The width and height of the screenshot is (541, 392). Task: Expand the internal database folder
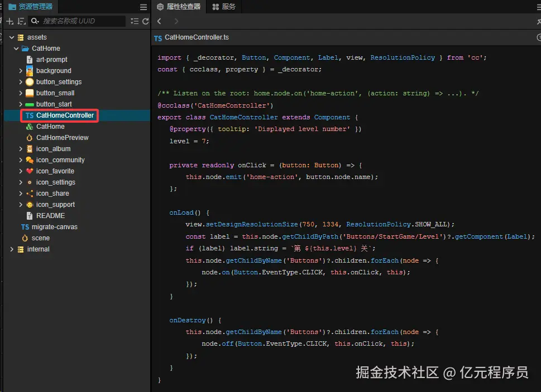coord(12,249)
